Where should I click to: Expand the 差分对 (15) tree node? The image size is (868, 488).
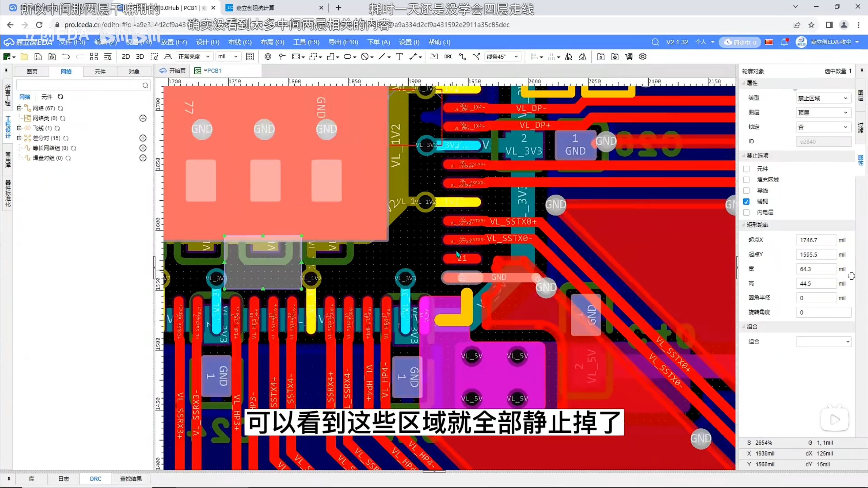pyautogui.click(x=19, y=138)
